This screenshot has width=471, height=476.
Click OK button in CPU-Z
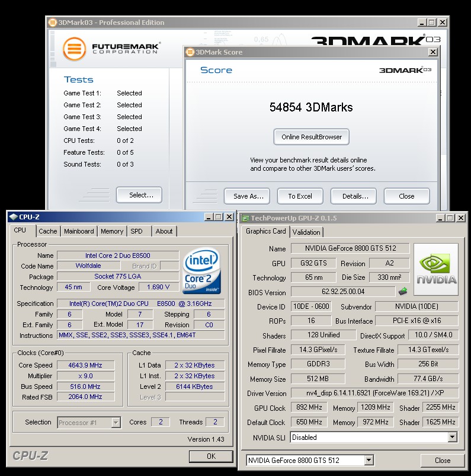[211, 456]
